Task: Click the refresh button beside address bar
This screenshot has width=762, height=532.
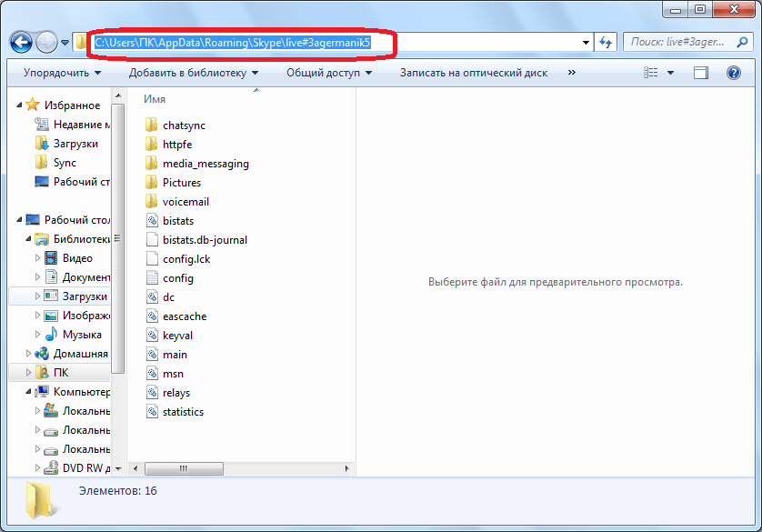Action: coord(606,42)
